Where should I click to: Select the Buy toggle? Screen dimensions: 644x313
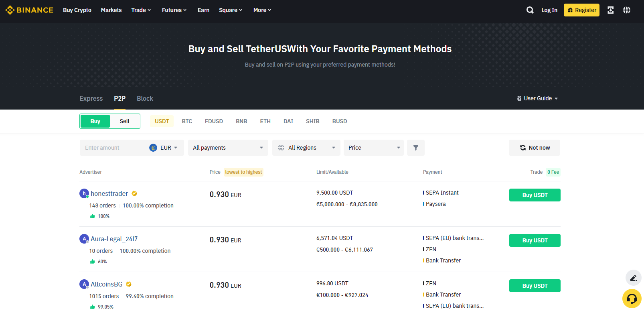pos(95,121)
